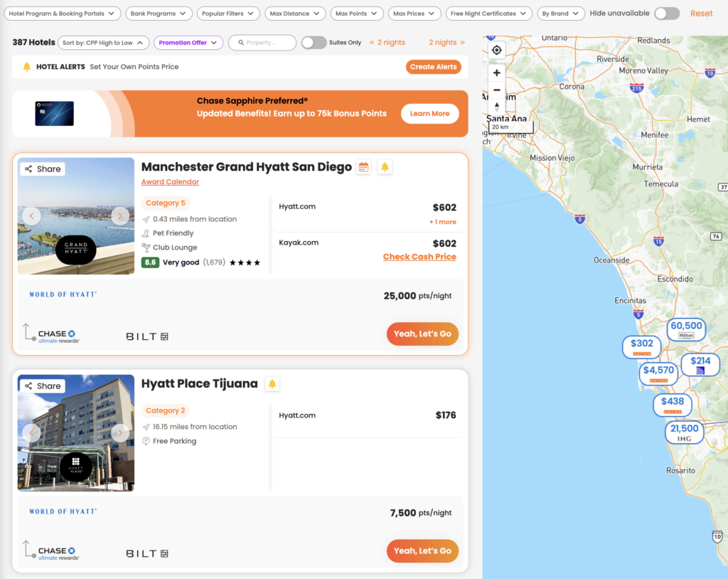
Task: Show next photo of Manchester Grand Hyatt
Action: click(120, 216)
